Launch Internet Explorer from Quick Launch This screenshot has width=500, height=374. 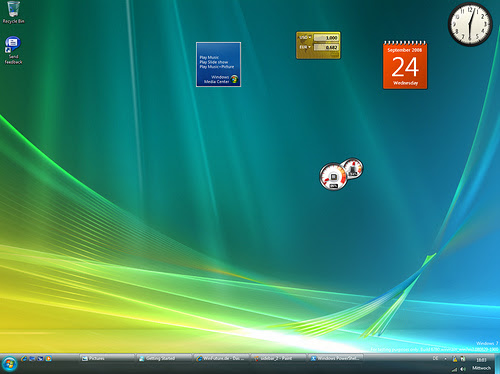tap(24, 359)
